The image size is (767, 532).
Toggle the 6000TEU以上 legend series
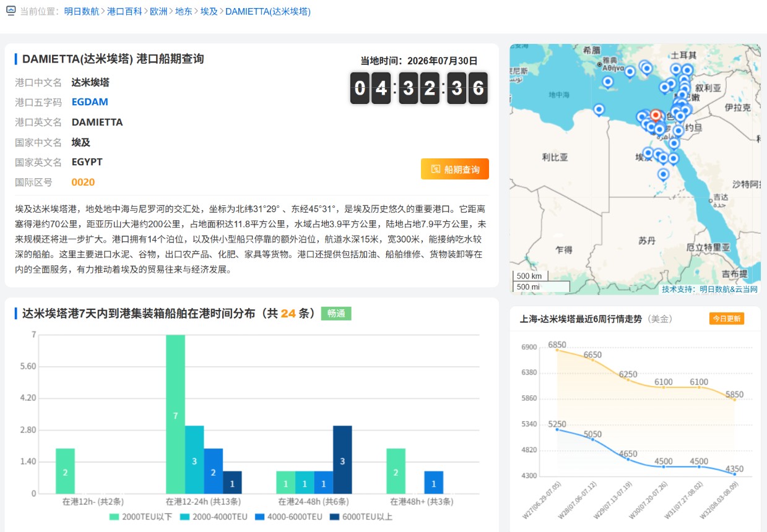coord(361,517)
